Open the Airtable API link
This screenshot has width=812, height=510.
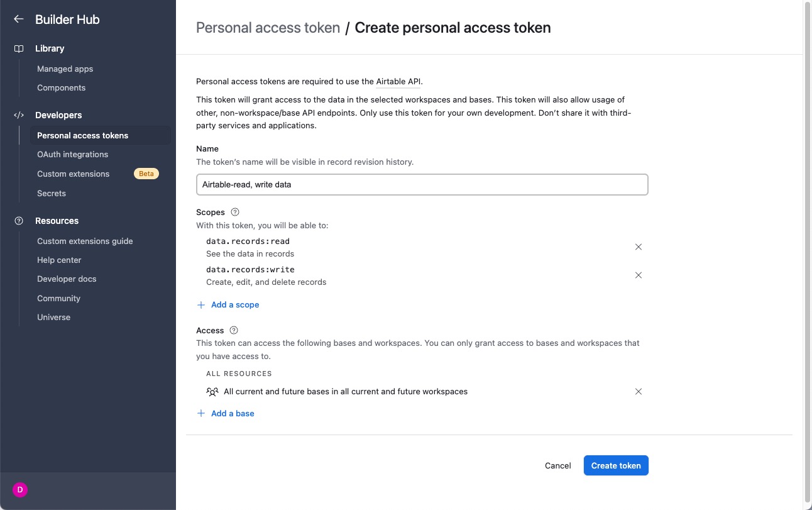click(x=398, y=81)
